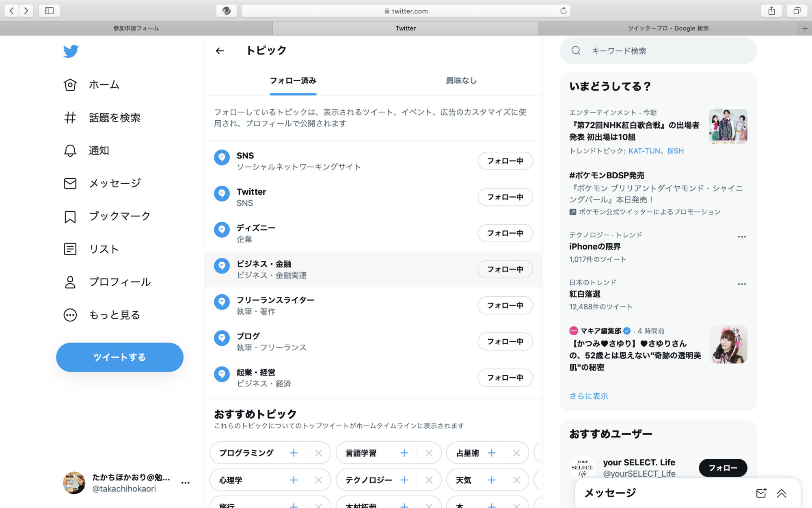Switch to 興味なし tab

[461, 80]
